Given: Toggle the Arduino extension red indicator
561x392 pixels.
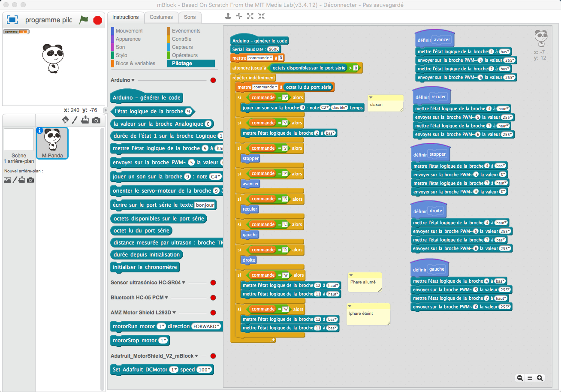Looking at the screenshot, I should pyautogui.click(x=213, y=80).
